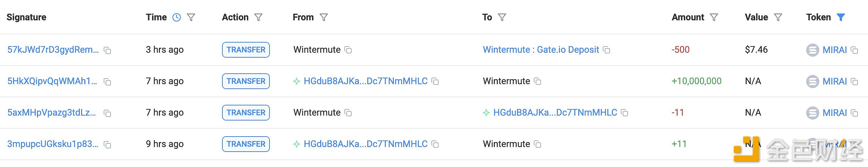This screenshot has height=167, width=868.
Task: Open the Wintermute : Gate.io Deposit link
Action: (541, 50)
